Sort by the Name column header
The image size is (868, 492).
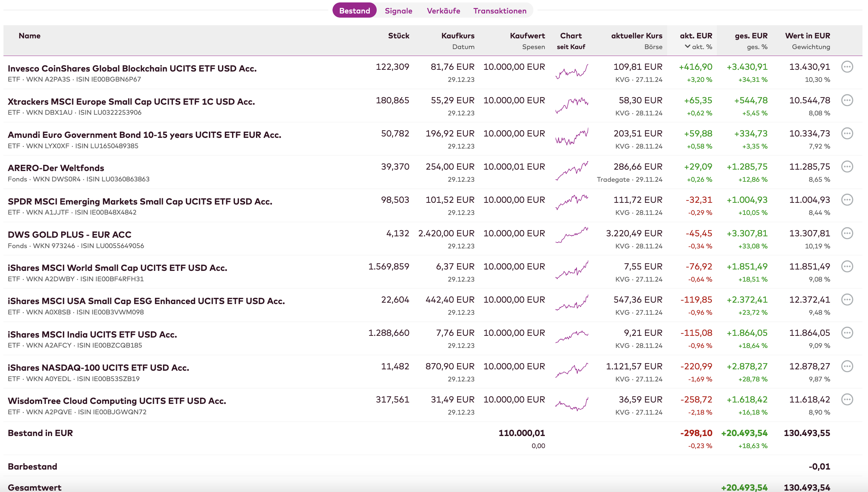point(29,36)
